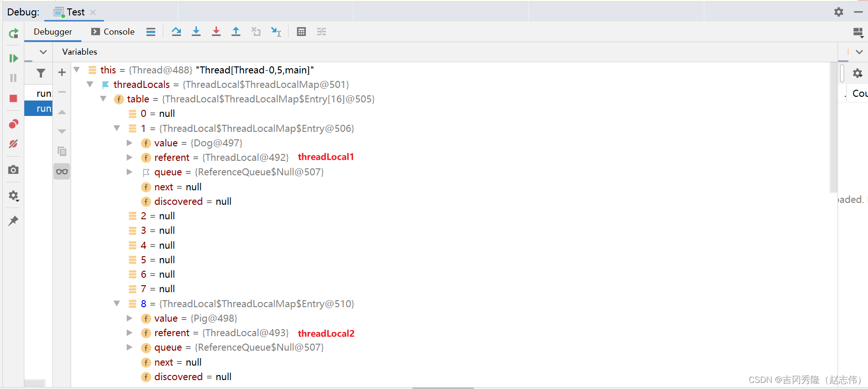
Task: Click the frames horizontal scrollbar
Action: point(35,383)
